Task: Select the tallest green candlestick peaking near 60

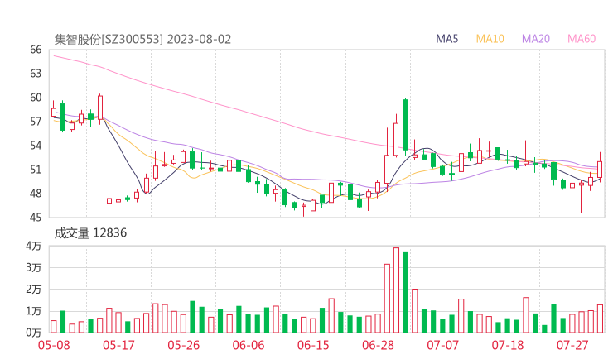Action: click(406, 125)
